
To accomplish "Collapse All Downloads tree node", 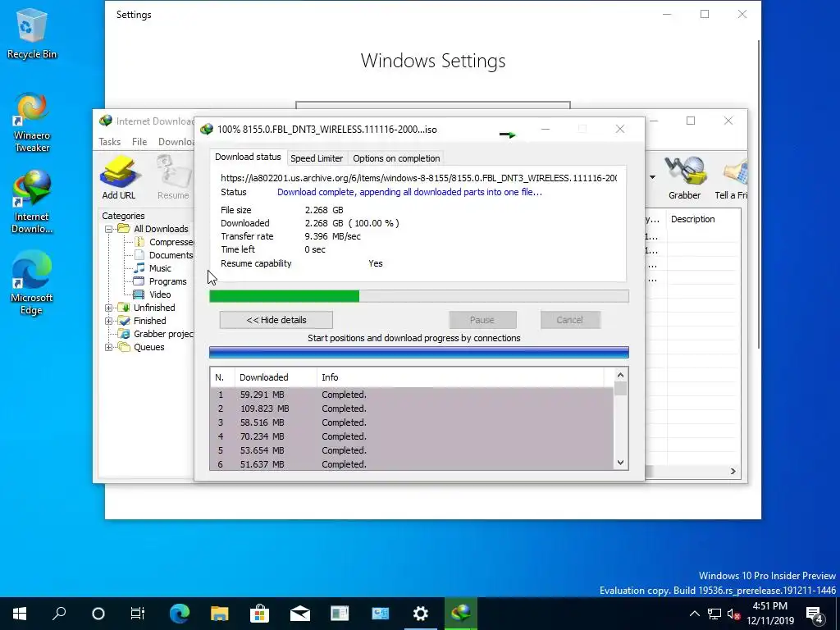I will [x=109, y=229].
